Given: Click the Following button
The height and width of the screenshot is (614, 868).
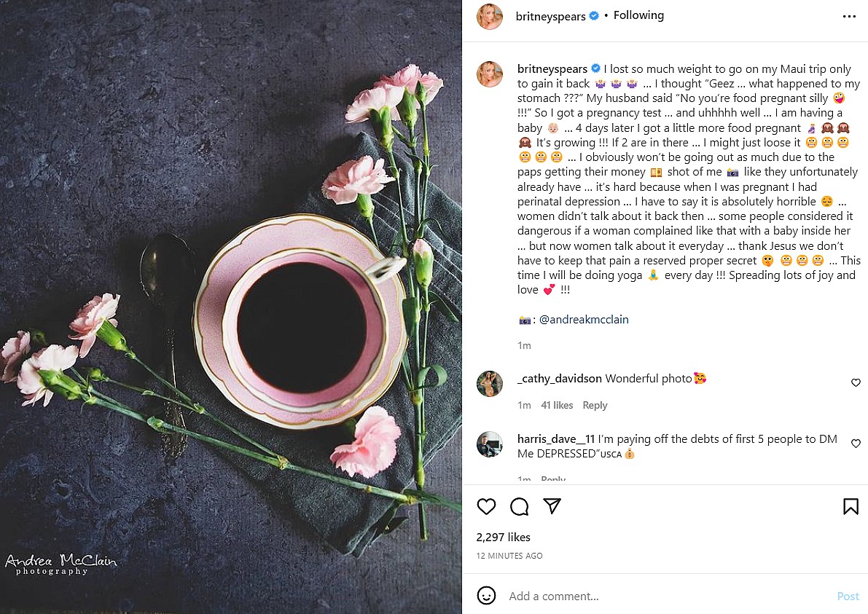Looking at the screenshot, I should pos(638,15).
